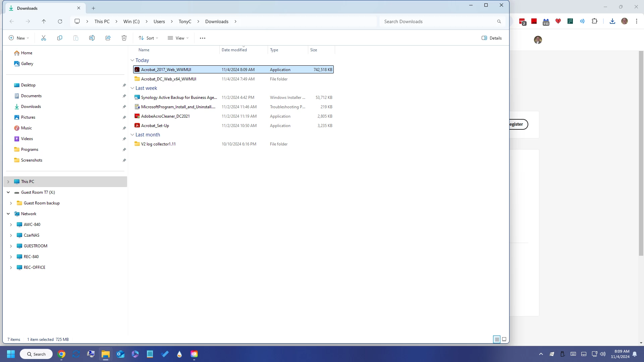This screenshot has width=644, height=362.
Task: Switch to details list view button
Action: (497, 339)
